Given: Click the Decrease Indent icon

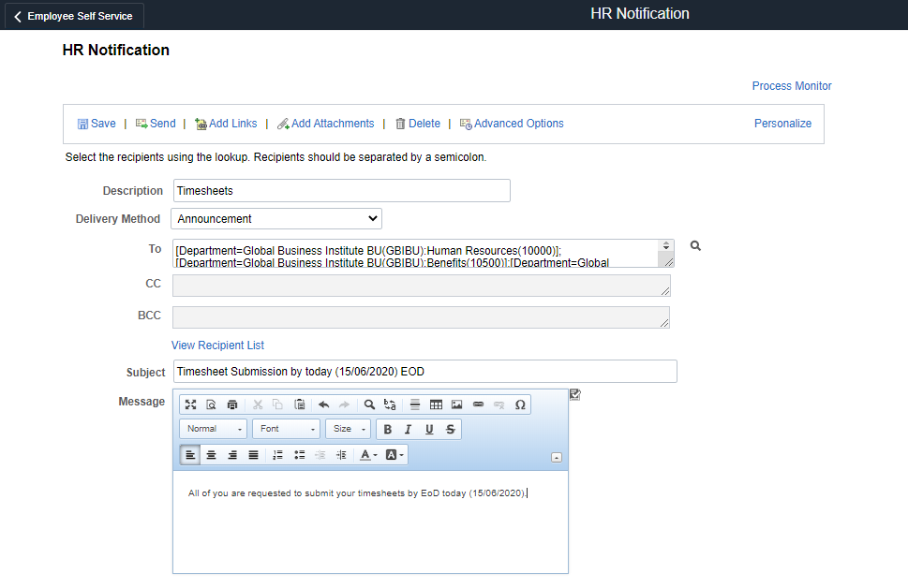Looking at the screenshot, I should pos(320,455).
